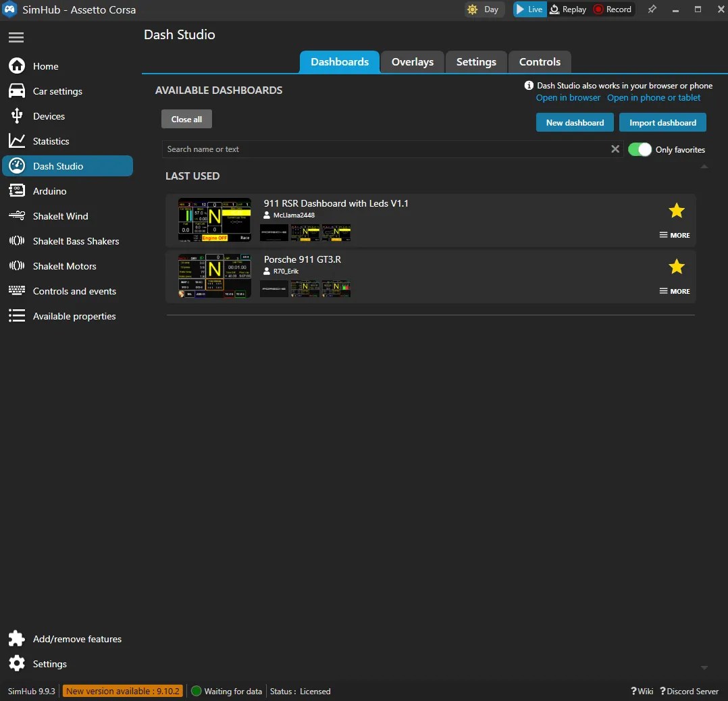Open the 911 RSR Dashboard main thumbnail
The image size is (728, 701).
215,220
